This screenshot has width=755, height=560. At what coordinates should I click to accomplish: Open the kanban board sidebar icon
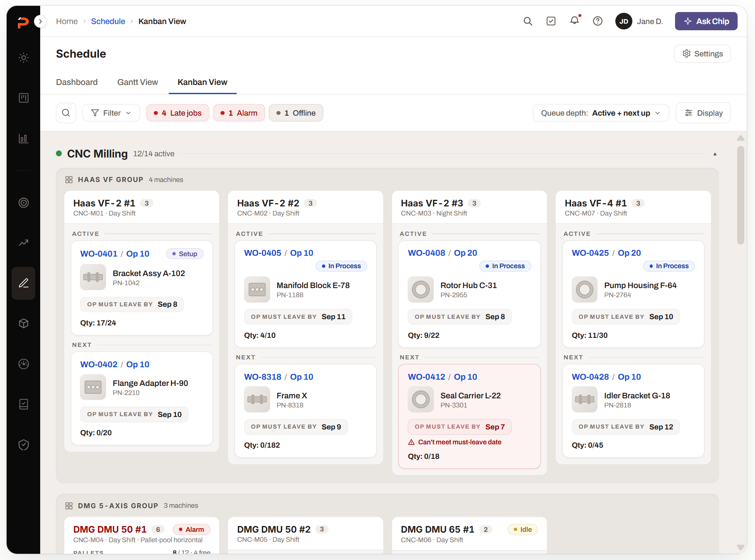[24, 98]
